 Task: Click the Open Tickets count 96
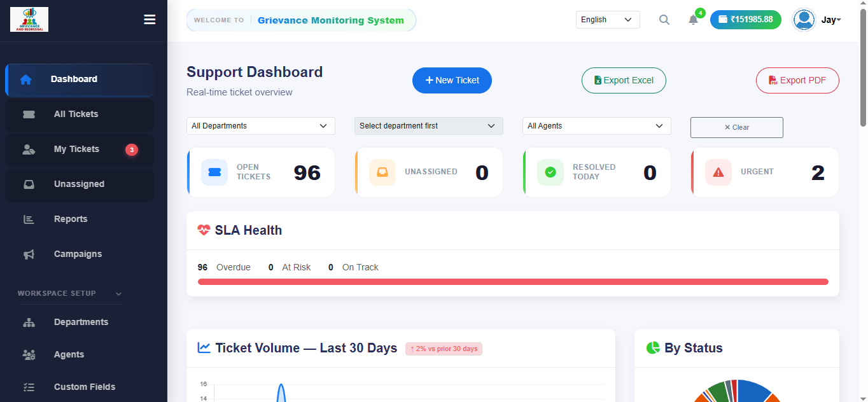[307, 172]
